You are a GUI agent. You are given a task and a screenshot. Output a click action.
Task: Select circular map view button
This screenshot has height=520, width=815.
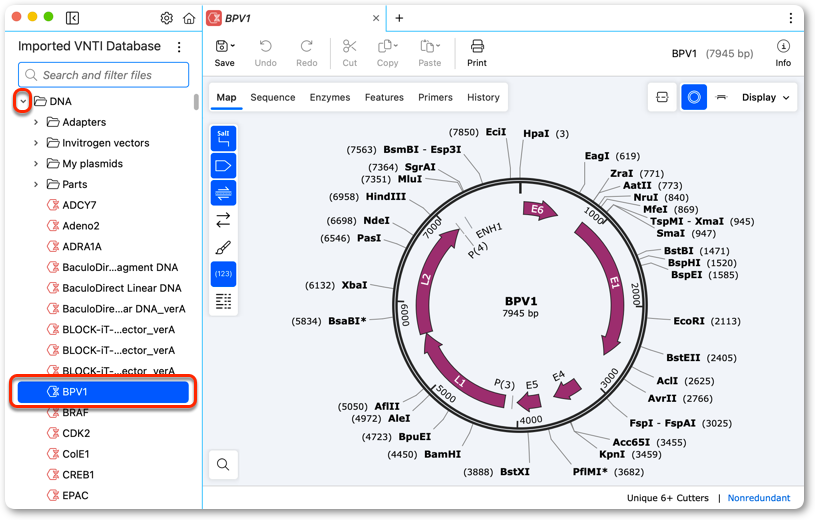(x=694, y=97)
